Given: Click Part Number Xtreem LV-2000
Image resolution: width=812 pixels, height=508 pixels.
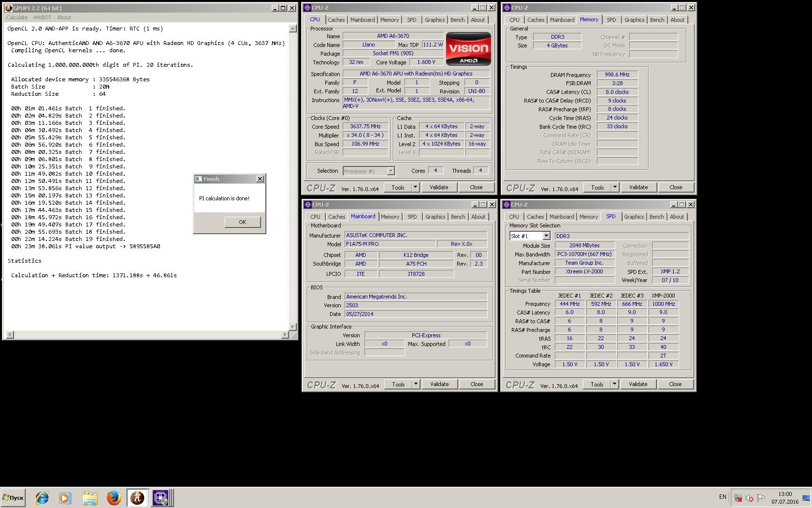Looking at the screenshot, I should 584,271.
